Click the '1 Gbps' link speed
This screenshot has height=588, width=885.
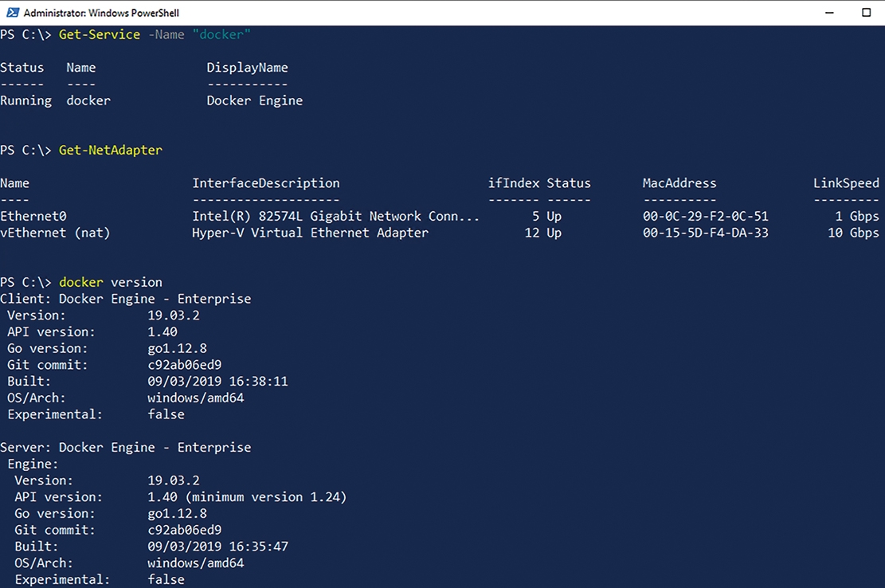click(x=857, y=216)
